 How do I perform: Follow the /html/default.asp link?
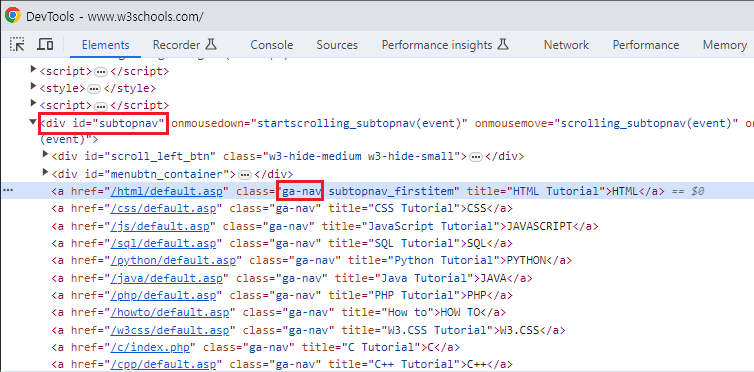(166, 191)
